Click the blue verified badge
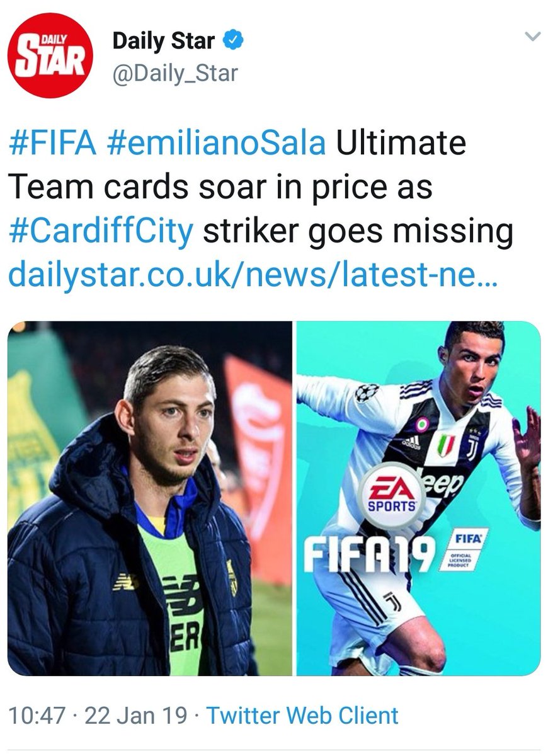Viewport: 553px width, 756px height. point(234,42)
